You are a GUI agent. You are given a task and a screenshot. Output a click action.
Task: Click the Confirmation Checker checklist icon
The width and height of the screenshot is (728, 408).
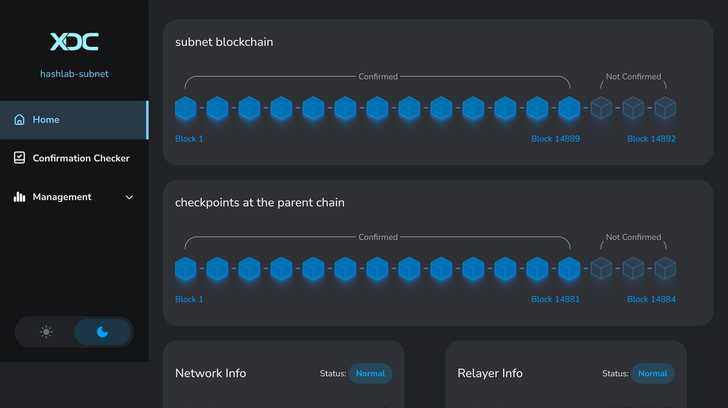click(19, 158)
